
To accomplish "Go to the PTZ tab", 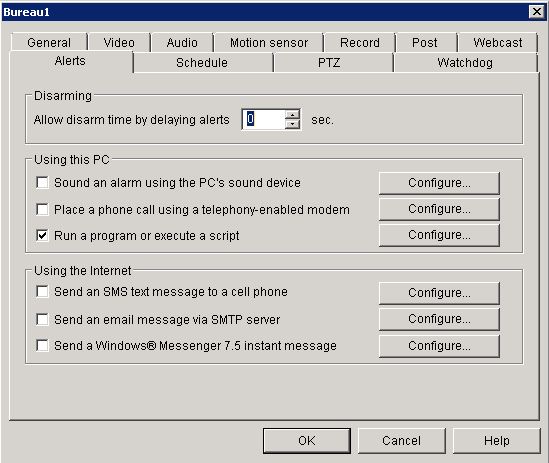I will pos(329,63).
